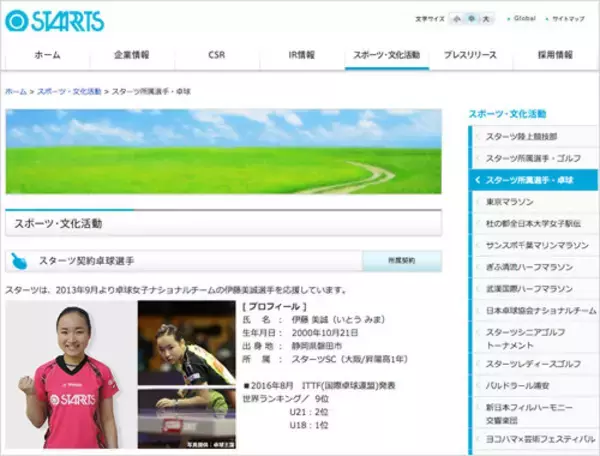600x456 pixels.
Task: Click the blue table tennis paddle icon
Action: tap(19, 261)
